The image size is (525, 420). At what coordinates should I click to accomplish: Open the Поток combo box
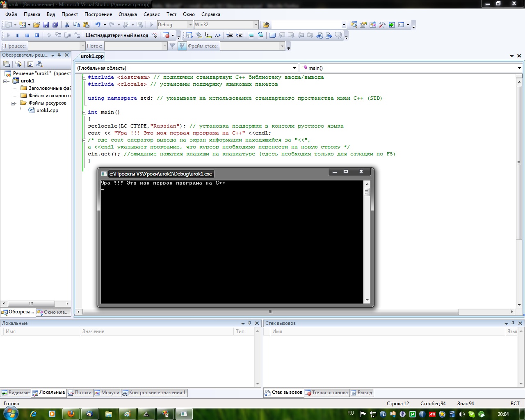[x=136, y=46]
